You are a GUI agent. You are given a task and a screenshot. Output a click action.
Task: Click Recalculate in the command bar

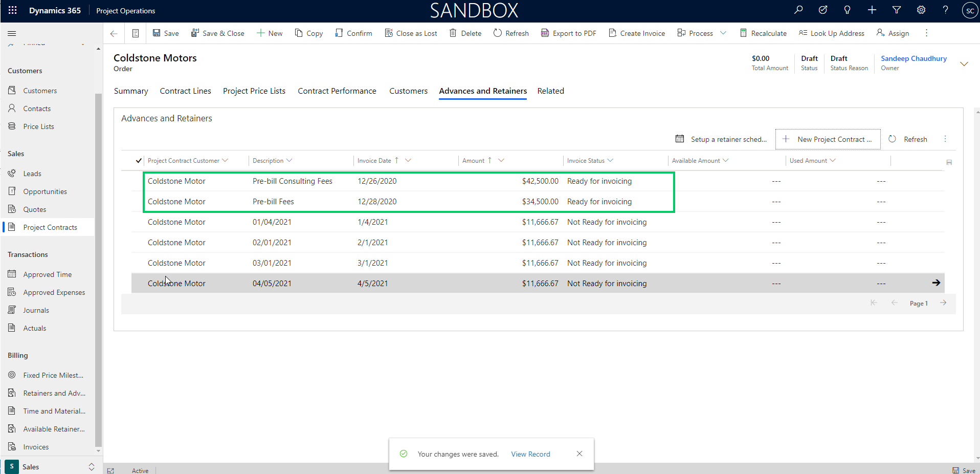[763, 33]
